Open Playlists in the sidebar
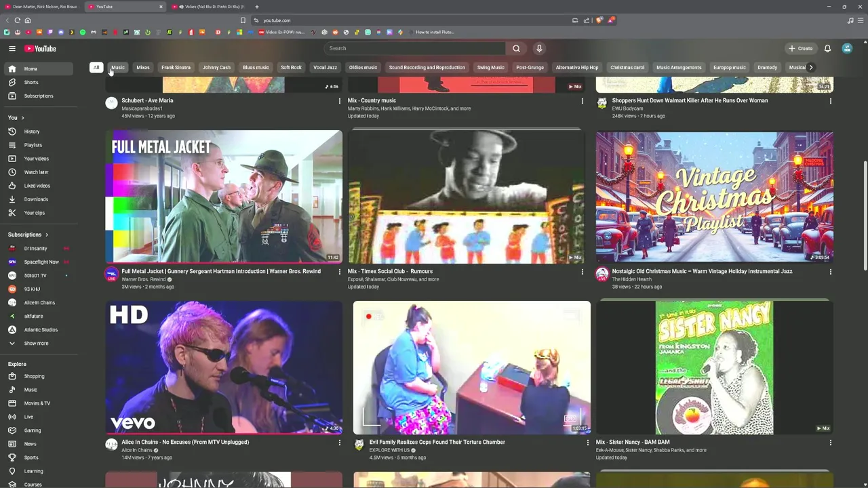Screen dimensions: 868x488 pos(37,145)
